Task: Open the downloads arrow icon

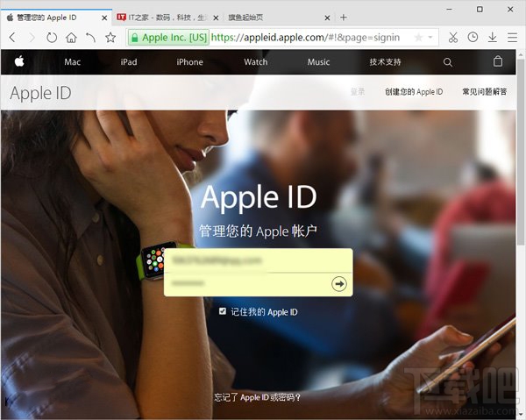Action: (492, 37)
